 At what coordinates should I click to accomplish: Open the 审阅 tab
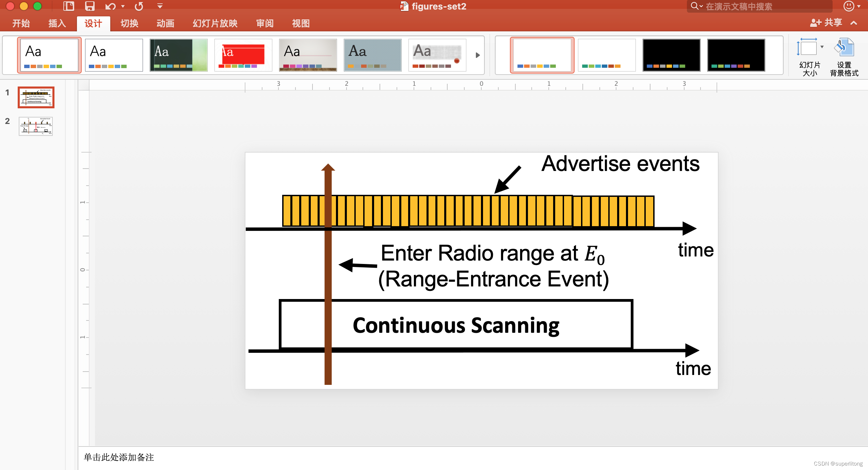[x=265, y=23]
